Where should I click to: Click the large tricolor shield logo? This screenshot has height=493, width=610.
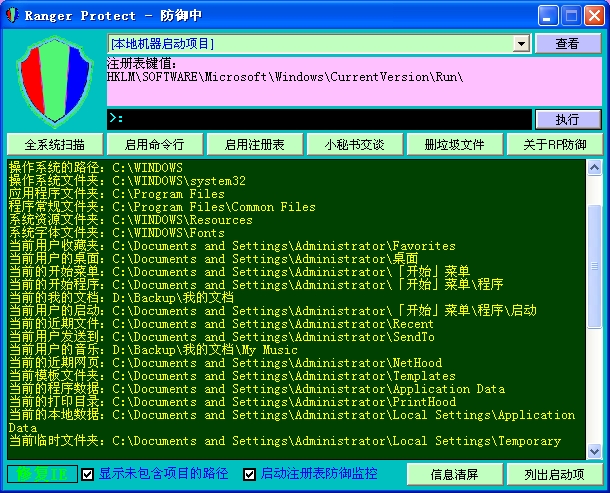55,82
